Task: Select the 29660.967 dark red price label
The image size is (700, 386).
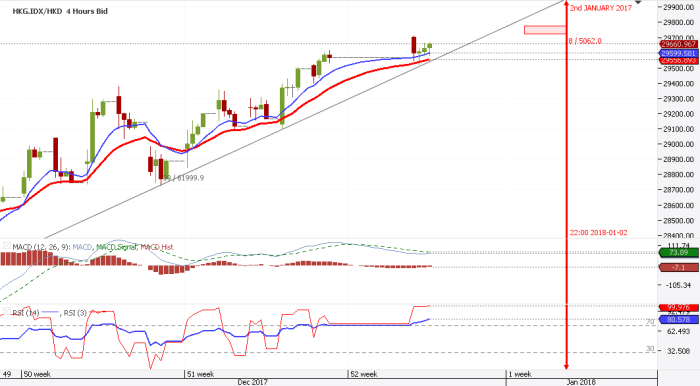Action: tap(679, 44)
